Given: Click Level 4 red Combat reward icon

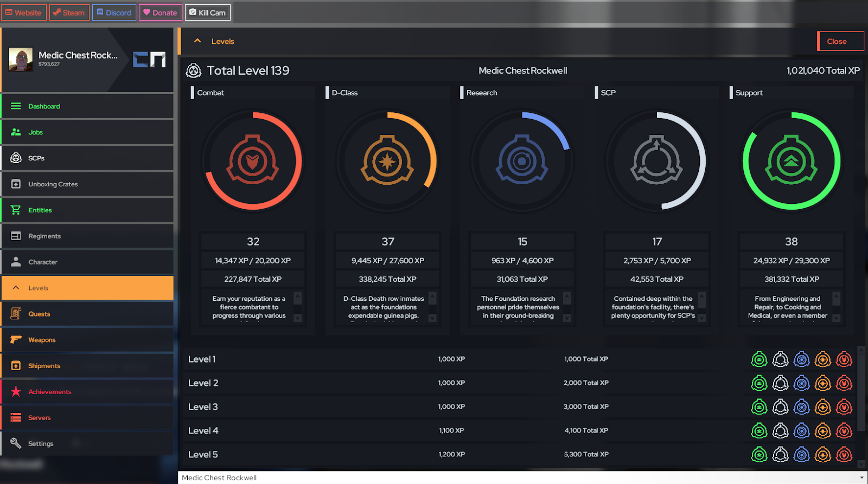Looking at the screenshot, I should click(844, 431).
